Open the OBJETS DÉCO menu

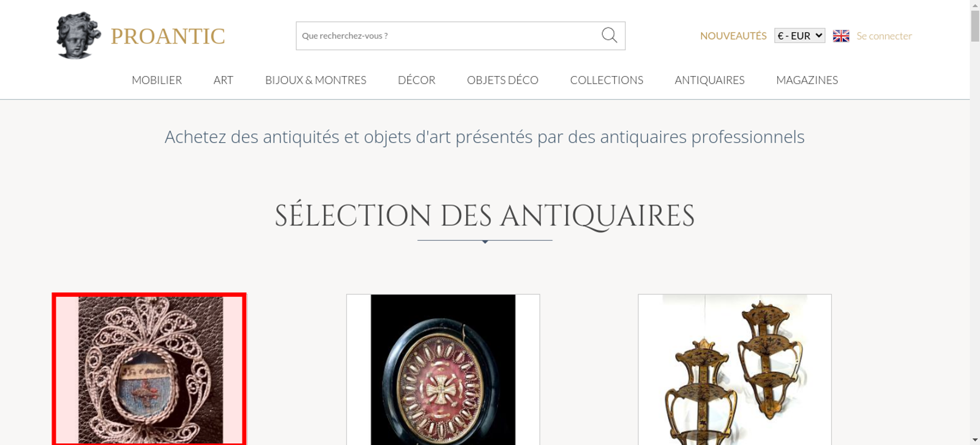coord(503,80)
